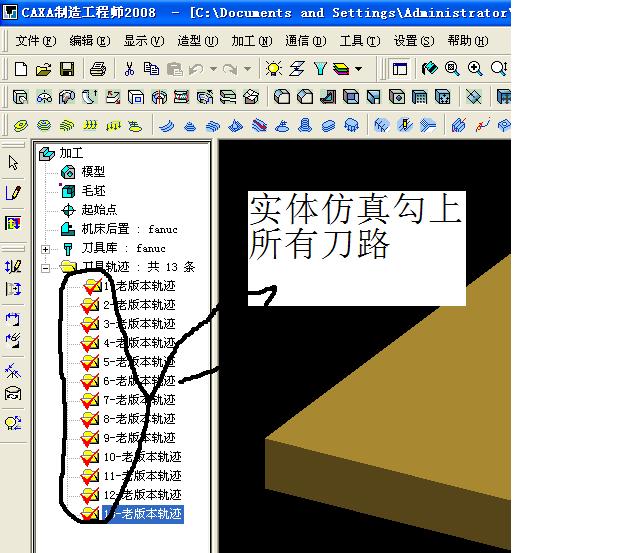Click the Copy icon
The width and height of the screenshot is (640, 553).
pyautogui.click(x=151, y=69)
